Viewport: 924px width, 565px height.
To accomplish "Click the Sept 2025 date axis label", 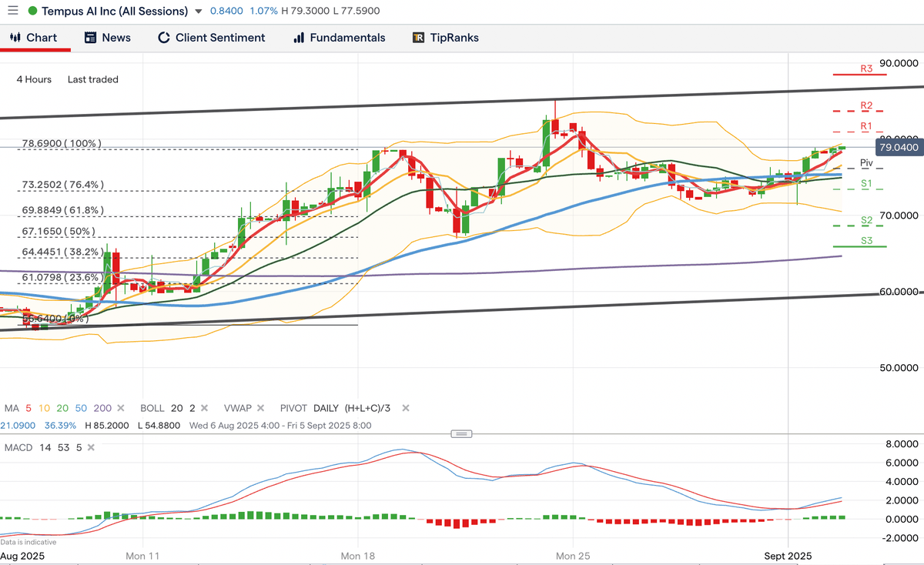I will [788, 555].
